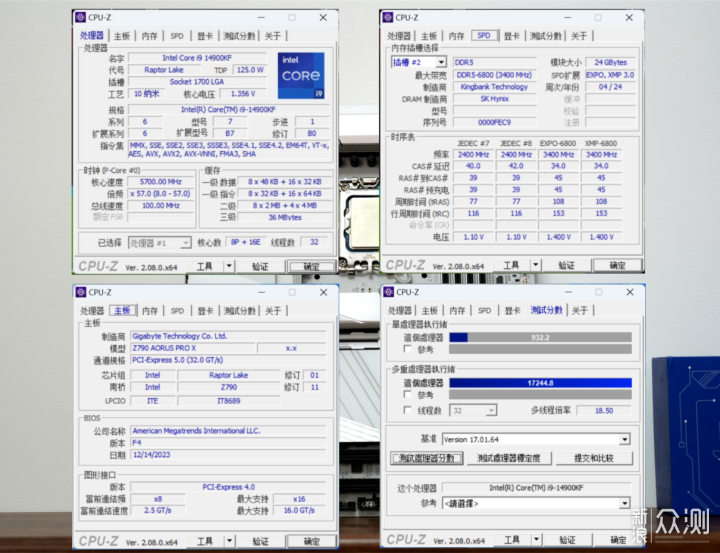
Task: Click 确定 button in processor window
Action: coord(311,266)
